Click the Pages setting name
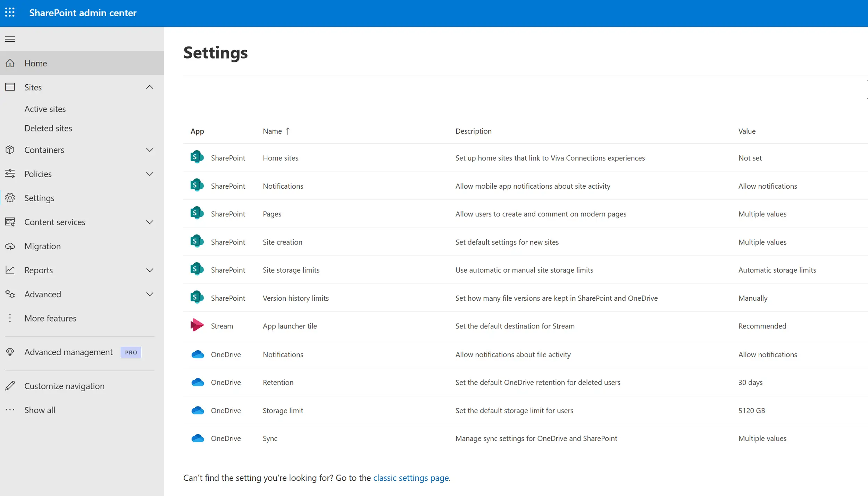The image size is (868, 496). click(x=272, y=214)
